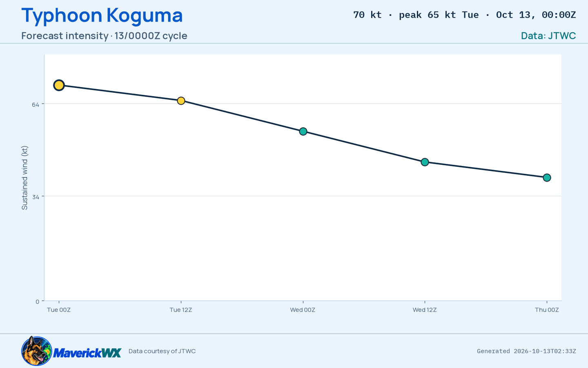Click the MaverickWX wordmark text
The width and height of the screenshot is (588, 368).
(87, 353)
